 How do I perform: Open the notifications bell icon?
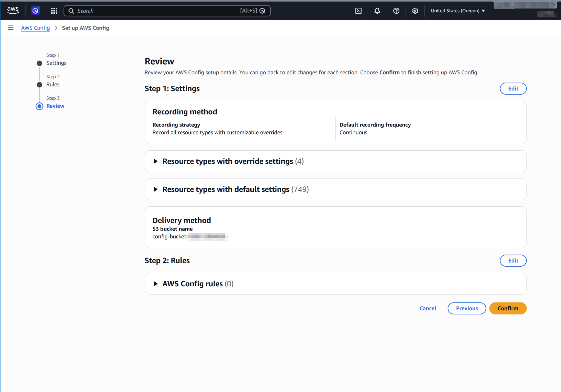(377, 11)
